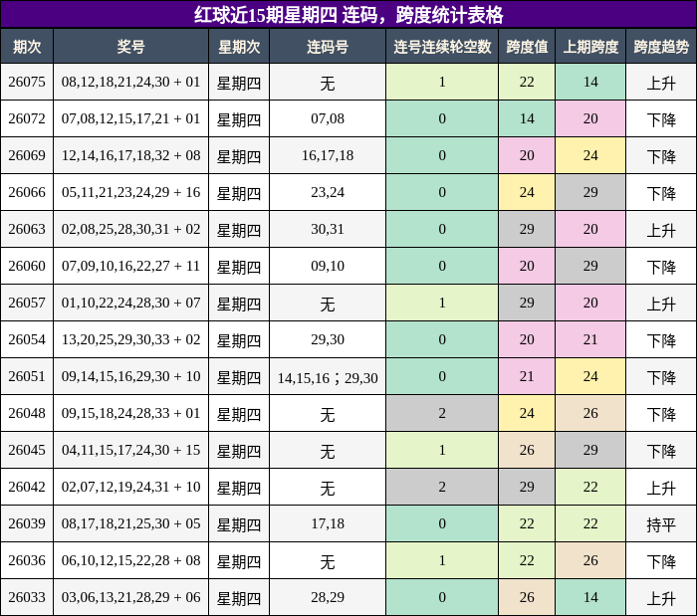
Task: Click 上期跨度 14 in row 26033
Action: 590,598
